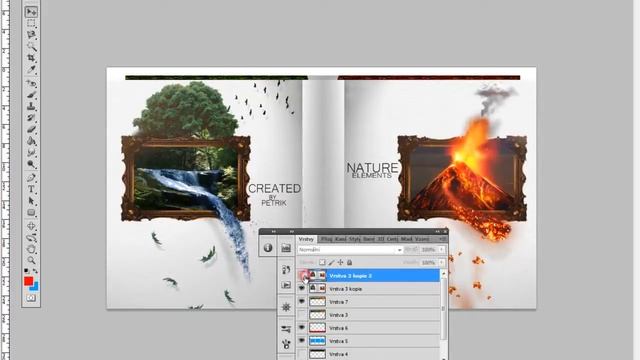
Task: Select the Move tool
Action: coord(31,12)
